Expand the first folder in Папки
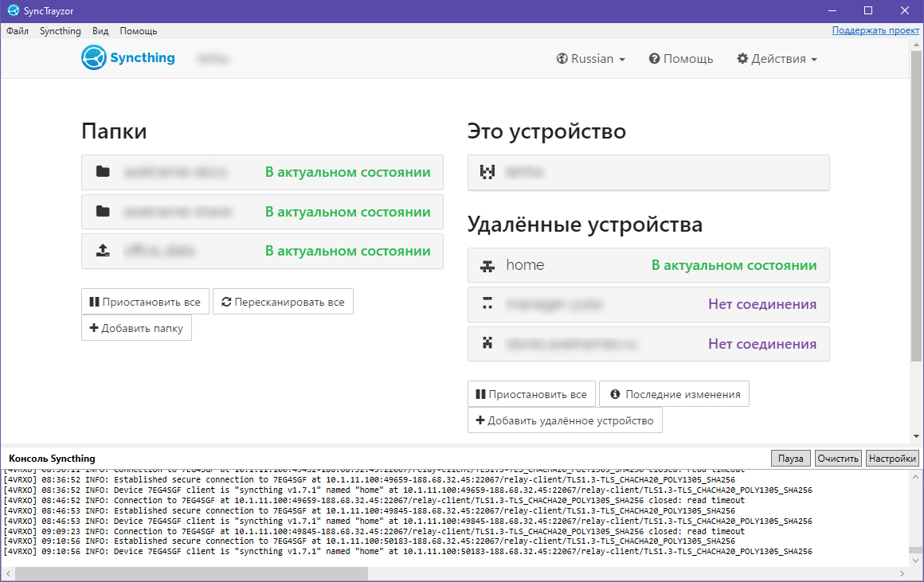924x582 pixels. click(x=262, y=172)
